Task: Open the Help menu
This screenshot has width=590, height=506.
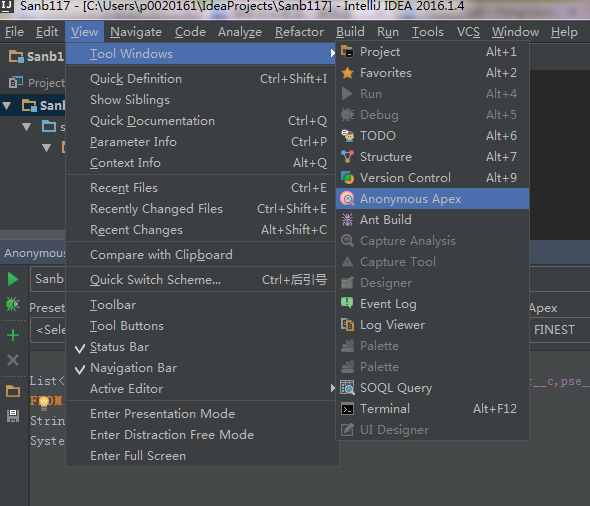Action: tap(564, 32)
